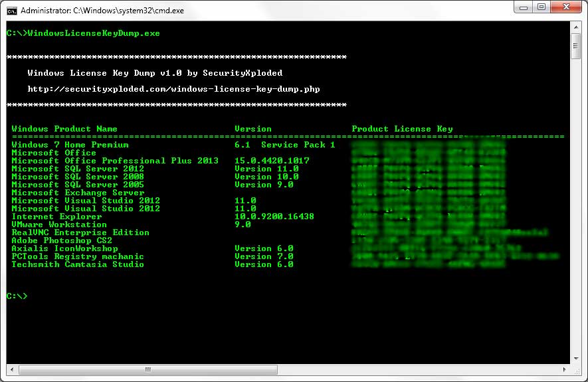Click the 'RealVNC Enterprise Edition' row
Screen dimensions: 588x382
[x=80, y=233]
